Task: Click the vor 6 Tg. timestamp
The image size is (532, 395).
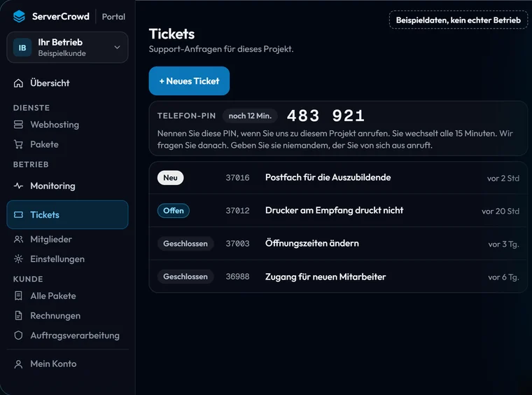Action: tap(503, 277)
